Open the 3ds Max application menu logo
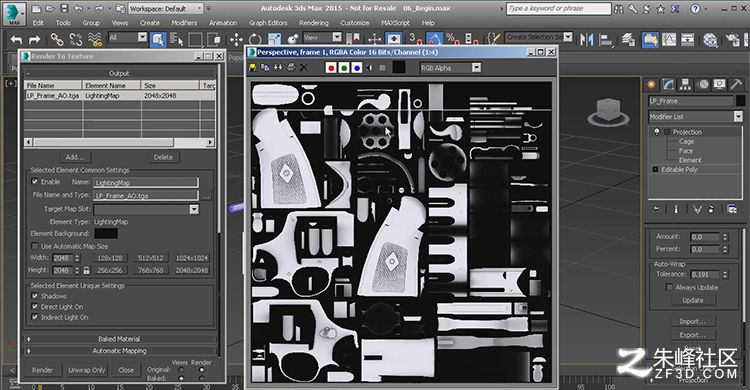 coord(14,13)
